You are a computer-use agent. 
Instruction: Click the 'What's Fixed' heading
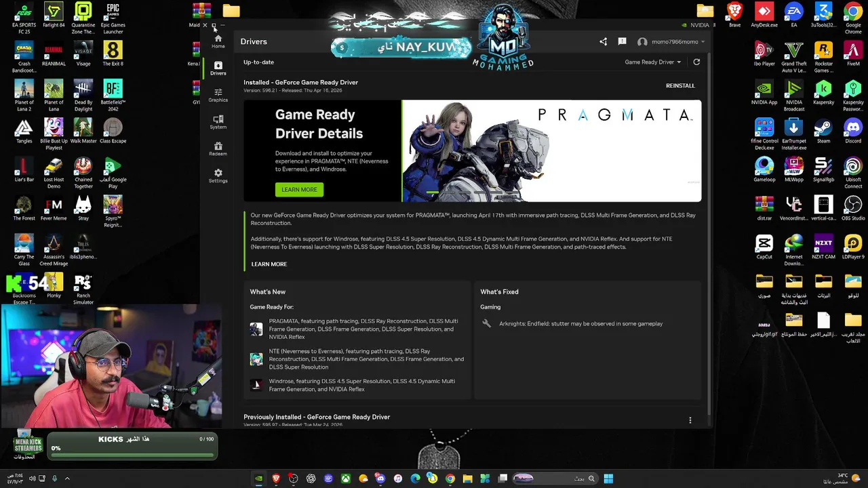click(x=499, y=291)
